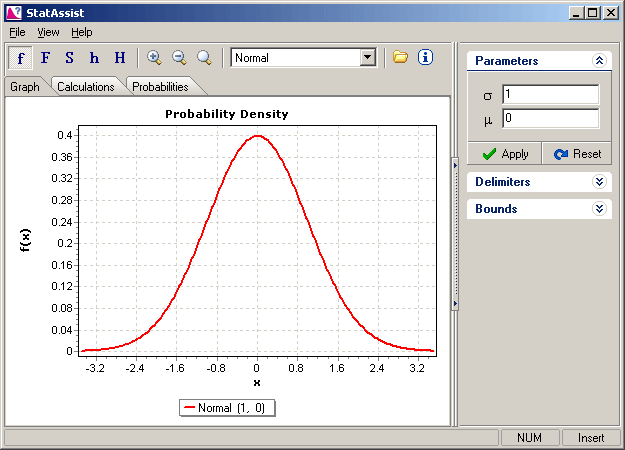
Task: Click the -3.2 x-axis tick label
Action: [x=95, y=368]
